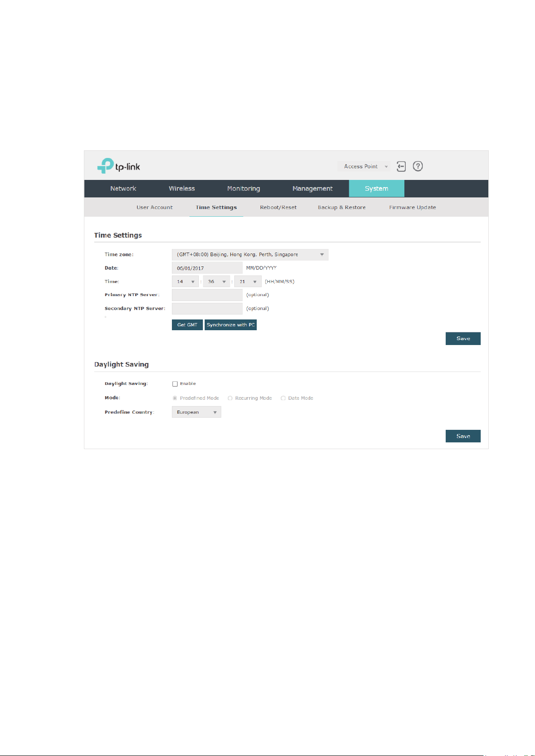The width and height of the screenshot is (535, 756).
Task: Switch to the User Account tab
Action: [154, 207]
